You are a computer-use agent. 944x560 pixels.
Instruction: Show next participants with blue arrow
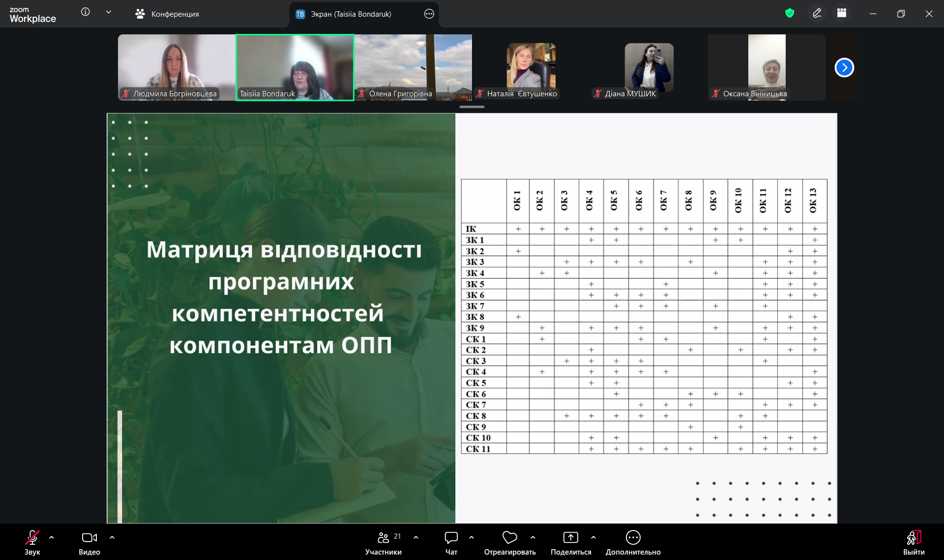[844, 68]
